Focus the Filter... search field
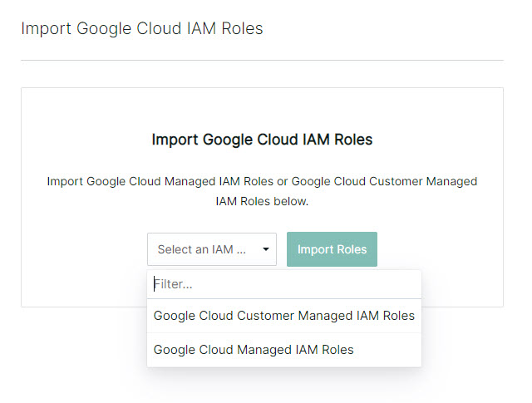 click(x=284, y=284)
